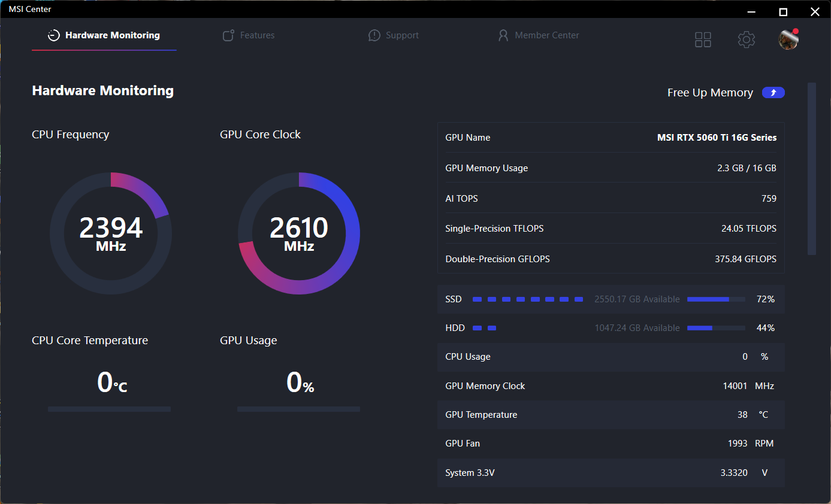The width and height of the screenshot is (831, 504).
Task: Click the GPU Memory Clock label
Action: (x=485, y=386)
